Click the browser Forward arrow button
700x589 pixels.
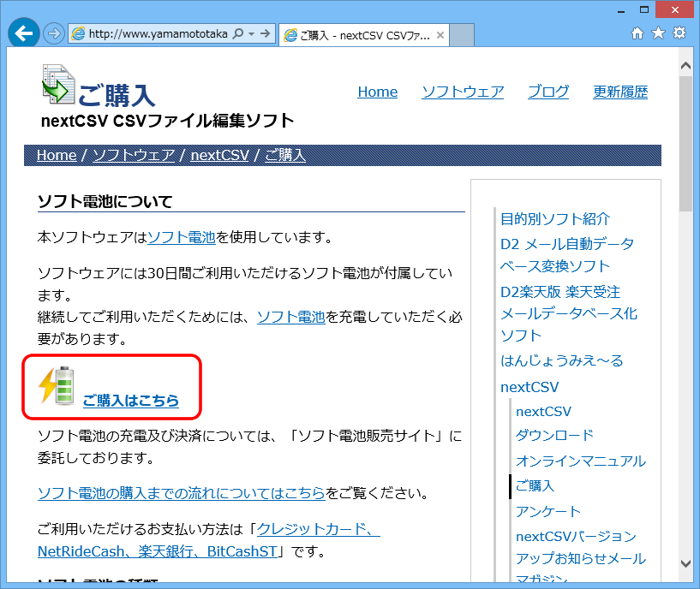53,34
